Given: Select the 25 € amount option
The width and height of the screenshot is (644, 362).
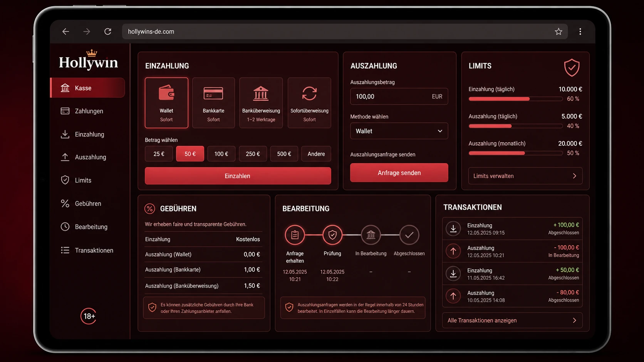Looking at the screenshot, I should [159, 154].
